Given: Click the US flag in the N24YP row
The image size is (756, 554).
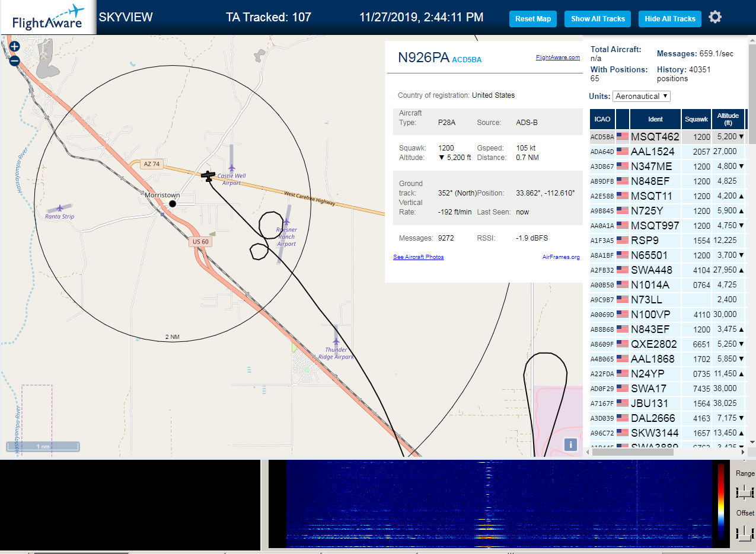Looking at the screenshot, I should [622, 374].
